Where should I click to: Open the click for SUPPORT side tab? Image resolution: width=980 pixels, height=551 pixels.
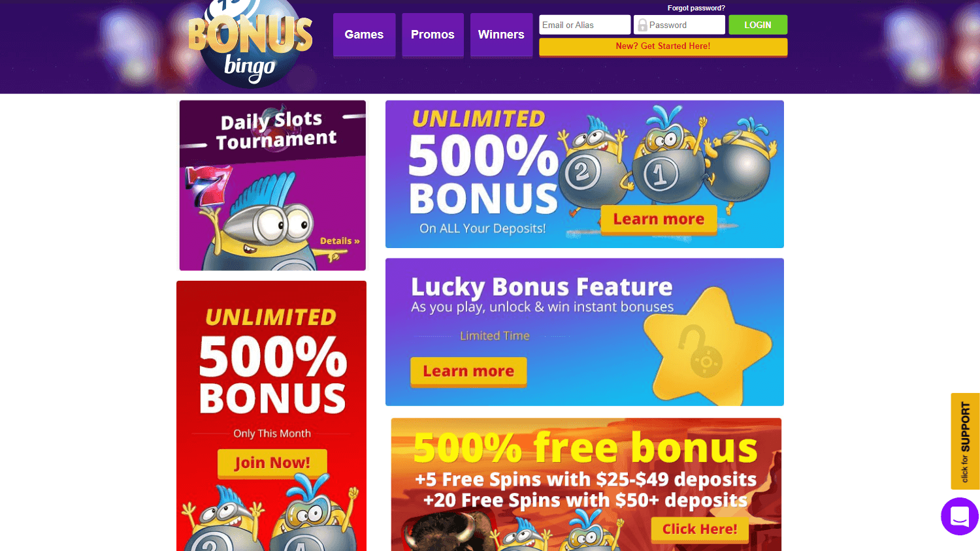965,441
